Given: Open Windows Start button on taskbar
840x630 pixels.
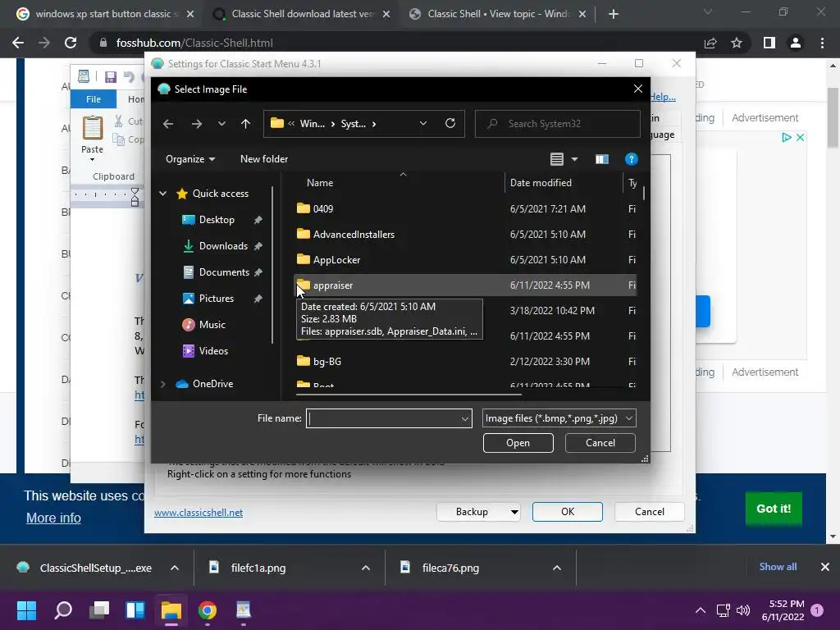Looking at the screenshot, I should (26, 610).
